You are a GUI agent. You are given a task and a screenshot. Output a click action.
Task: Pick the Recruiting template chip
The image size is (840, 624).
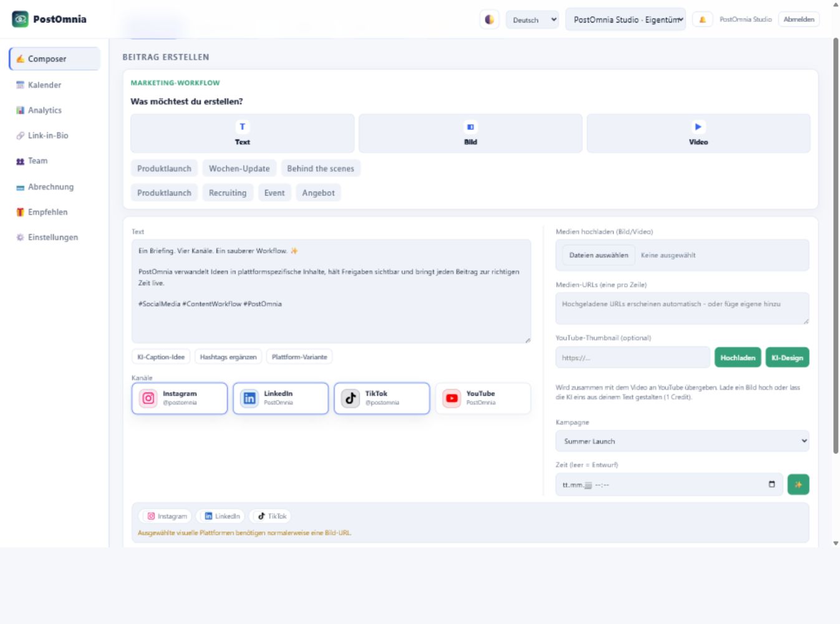tap(228, 193)
